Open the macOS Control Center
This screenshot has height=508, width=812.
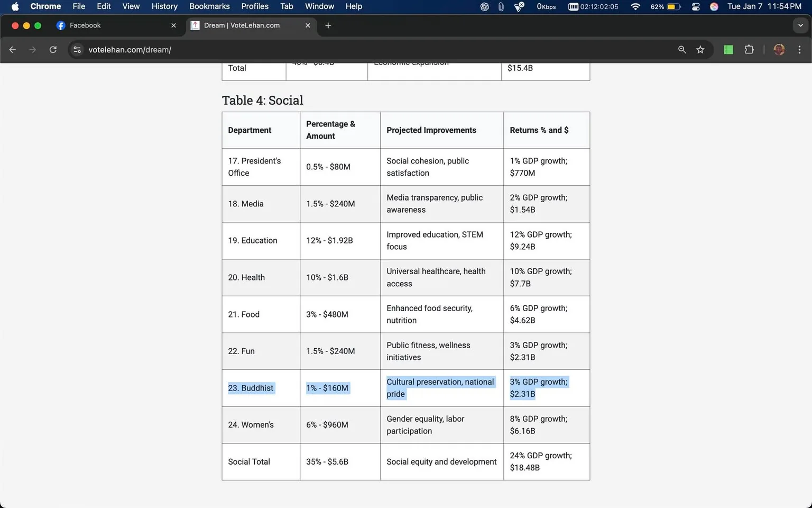click(696, 6)
